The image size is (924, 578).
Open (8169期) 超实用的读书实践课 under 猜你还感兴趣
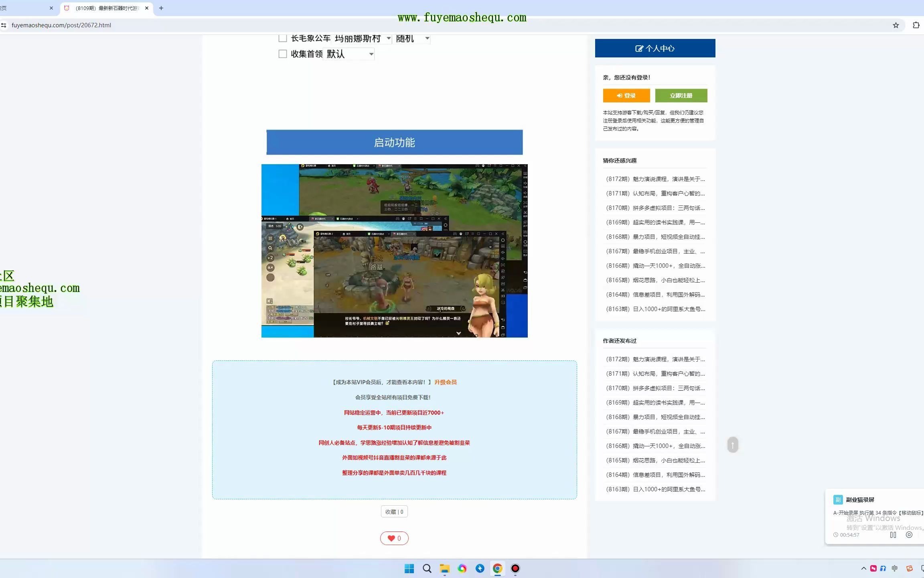[655, 222]
